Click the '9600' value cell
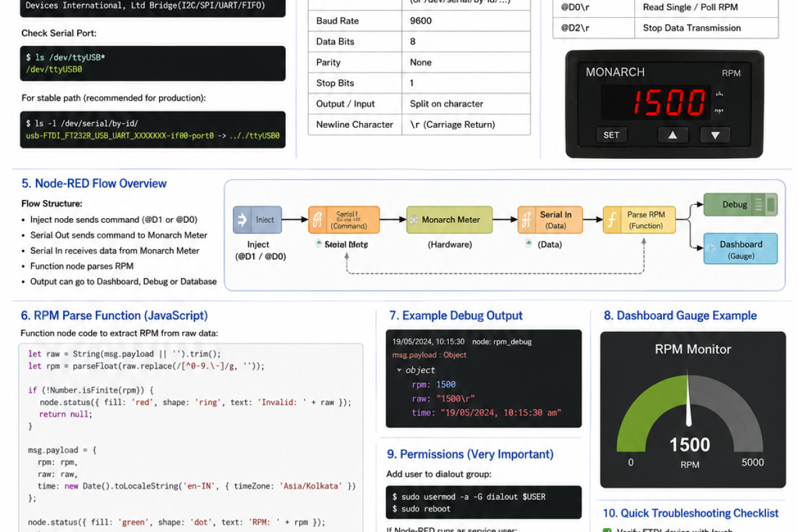The height and width of the screenshot is (532, 798). click(x=466, y=21)
